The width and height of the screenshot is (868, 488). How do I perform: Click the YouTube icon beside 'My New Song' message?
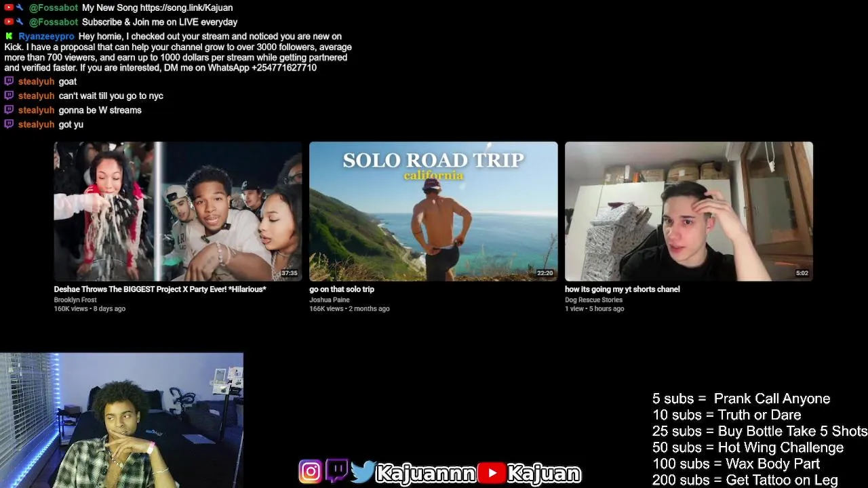[9, 7]
